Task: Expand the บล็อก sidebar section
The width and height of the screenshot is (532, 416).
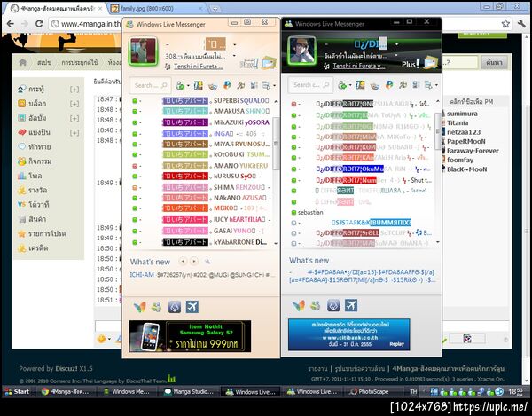Action: pos(74,104)
